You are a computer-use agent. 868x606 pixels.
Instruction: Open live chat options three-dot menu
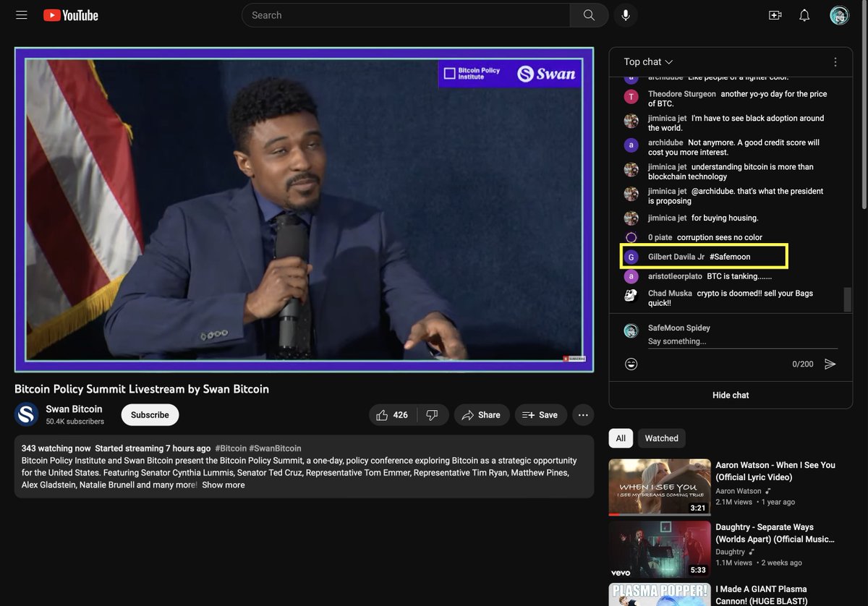point(835,62)
